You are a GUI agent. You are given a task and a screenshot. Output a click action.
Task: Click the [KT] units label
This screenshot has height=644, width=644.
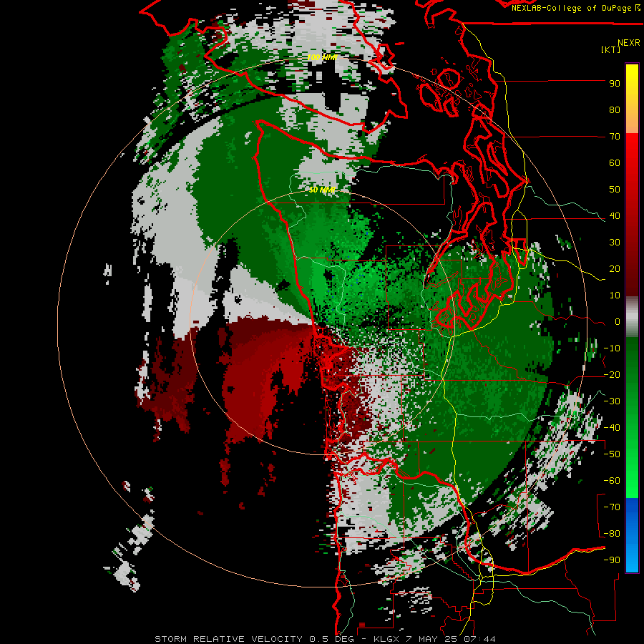tap(610, 49)
